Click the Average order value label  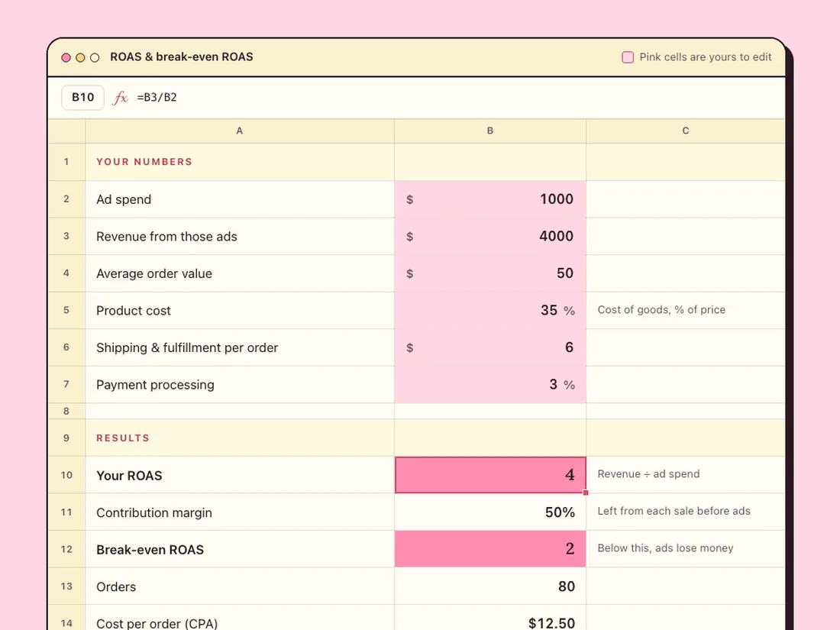coord(154,273)
